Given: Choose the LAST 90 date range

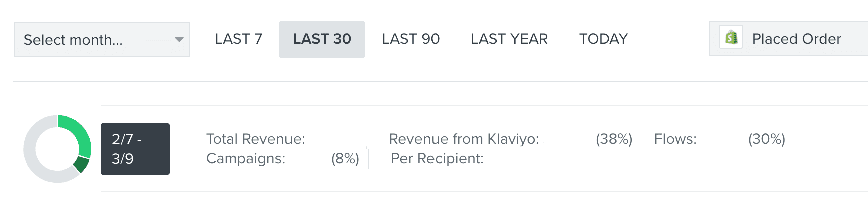Looking at the screenshot, I should tap(410, 39).
